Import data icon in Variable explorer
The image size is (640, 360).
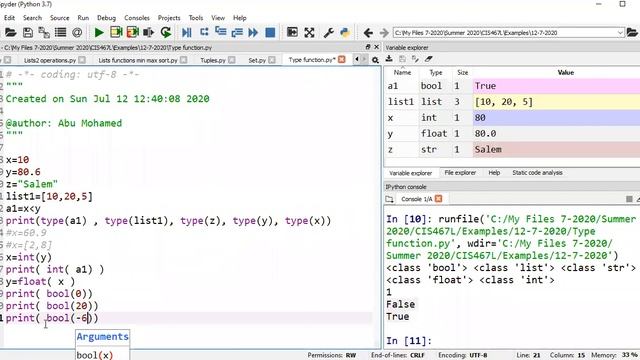click(389, 59)
